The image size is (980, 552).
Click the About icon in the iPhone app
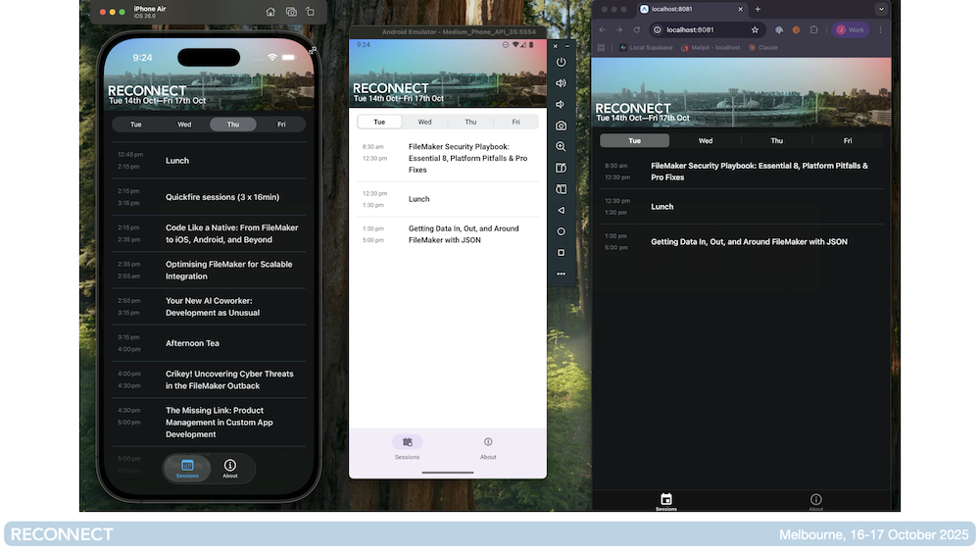click(230, 465)
